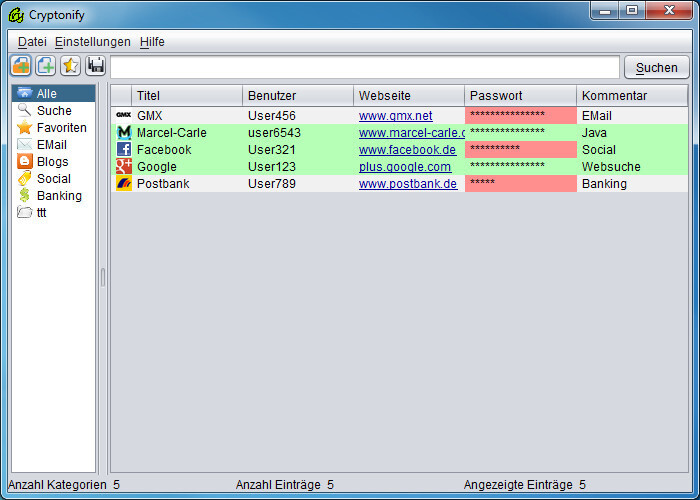
Task: Select the Google Plus entry icon
Action: tap(124, 167)
